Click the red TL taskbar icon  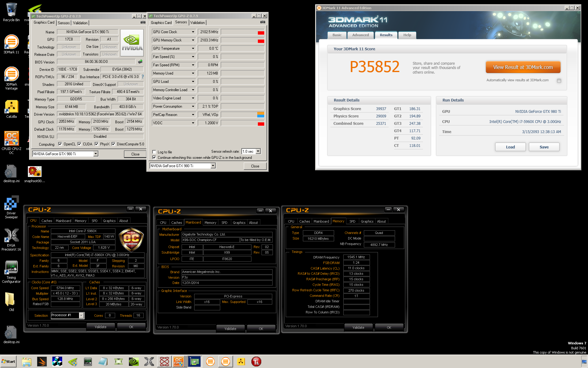click(x=256, y=362)
